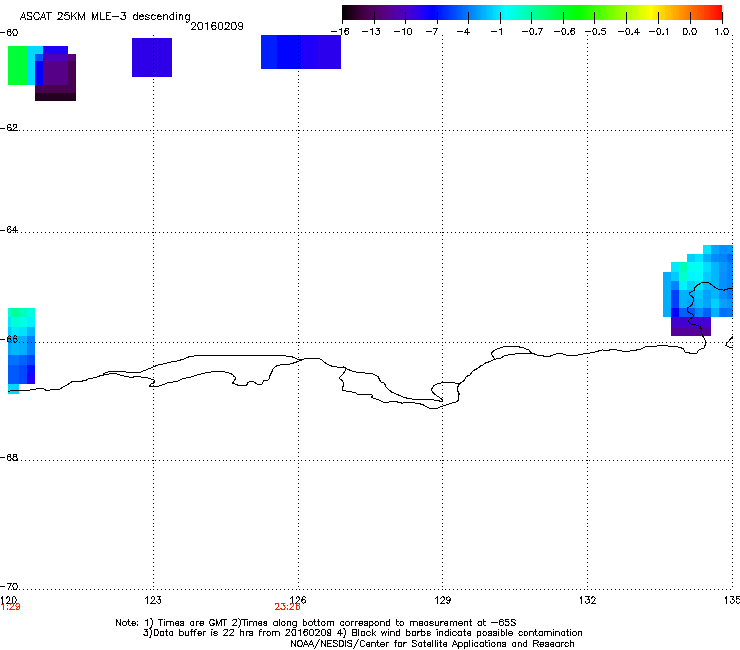The height and width of the screenshot is (650, 740).
Task: Click the latitude label -70
Action: (x=9, y=587)
